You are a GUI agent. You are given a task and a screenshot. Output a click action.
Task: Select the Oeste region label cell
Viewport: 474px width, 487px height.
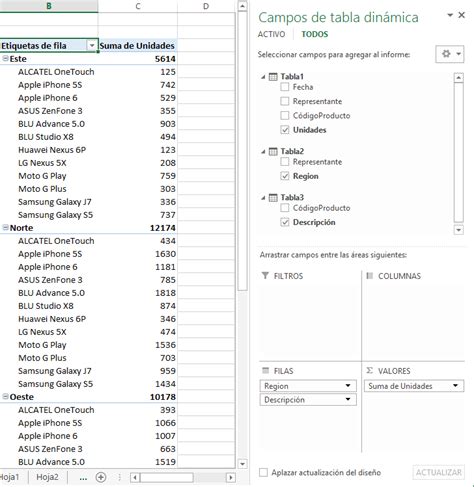[49, 397]
